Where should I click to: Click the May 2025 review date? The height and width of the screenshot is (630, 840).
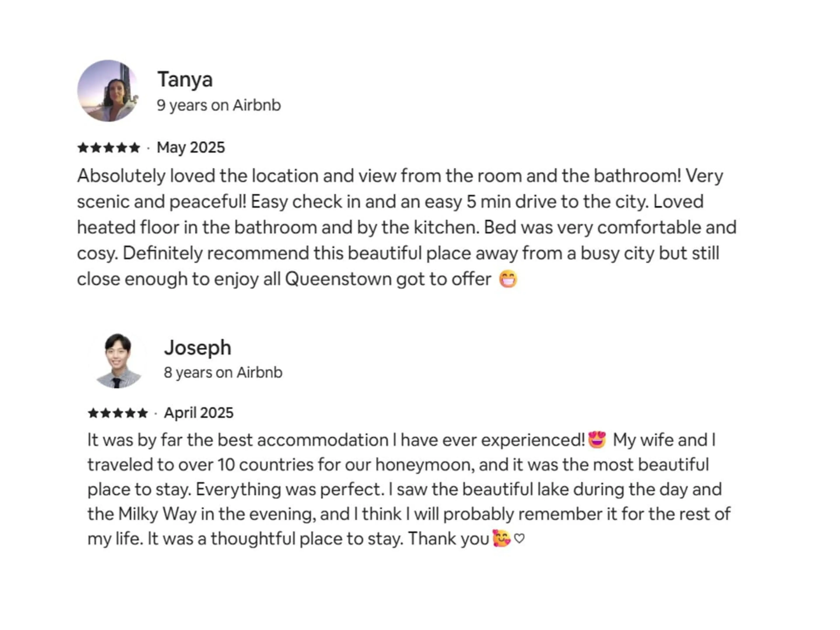[191, 147]
